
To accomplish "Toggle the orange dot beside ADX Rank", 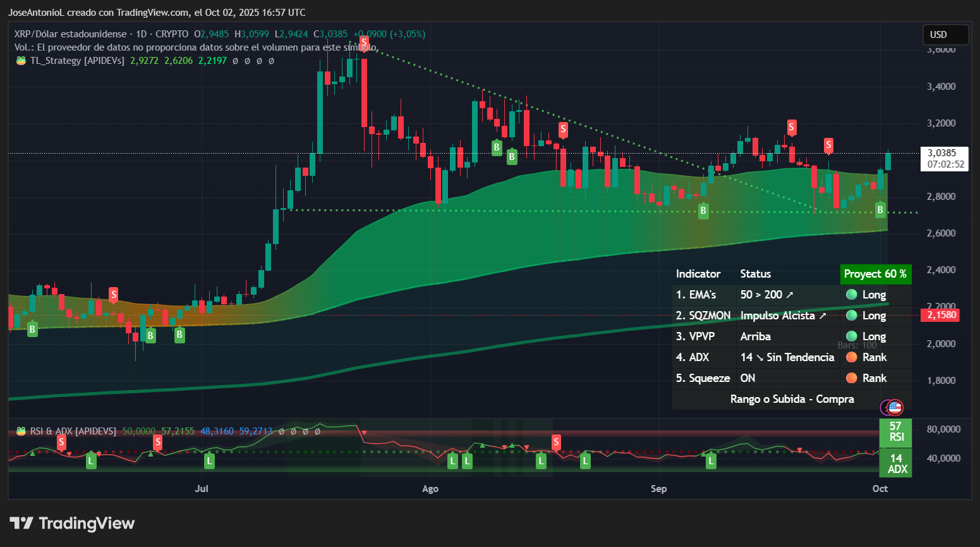I will point(852,357).
